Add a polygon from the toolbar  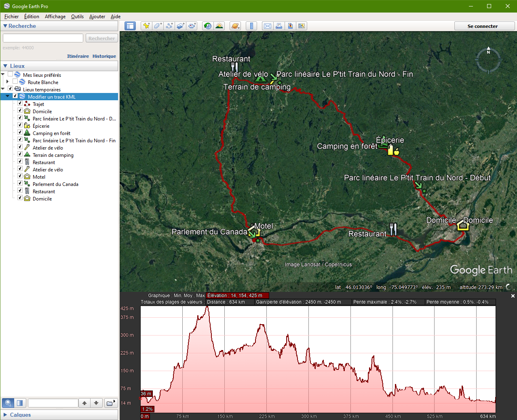158,26
